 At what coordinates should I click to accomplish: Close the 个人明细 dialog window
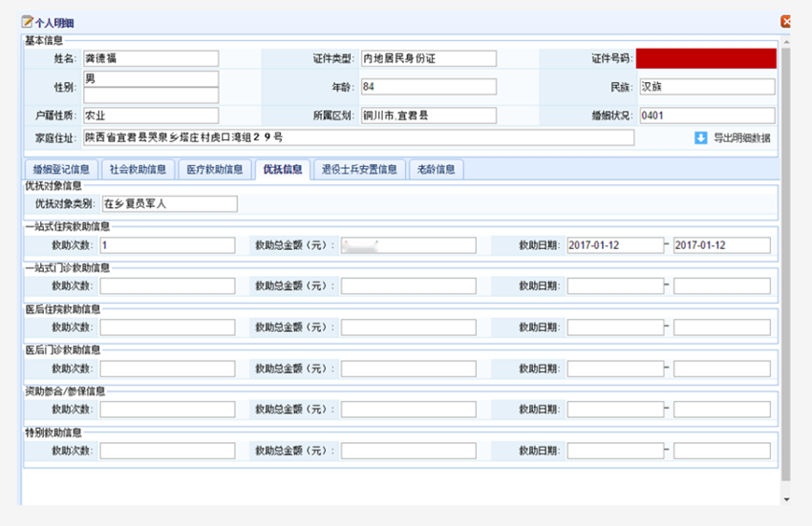point(785,21)
